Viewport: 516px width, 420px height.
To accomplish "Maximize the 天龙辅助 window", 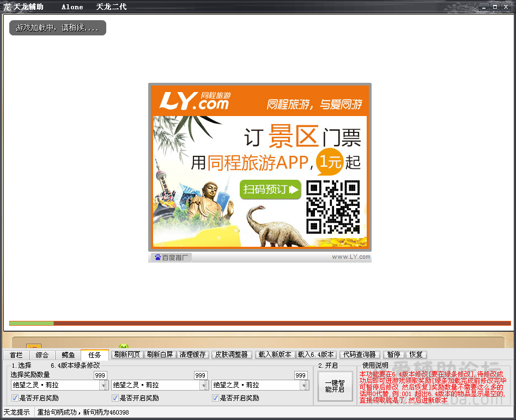I will [495, 7].
